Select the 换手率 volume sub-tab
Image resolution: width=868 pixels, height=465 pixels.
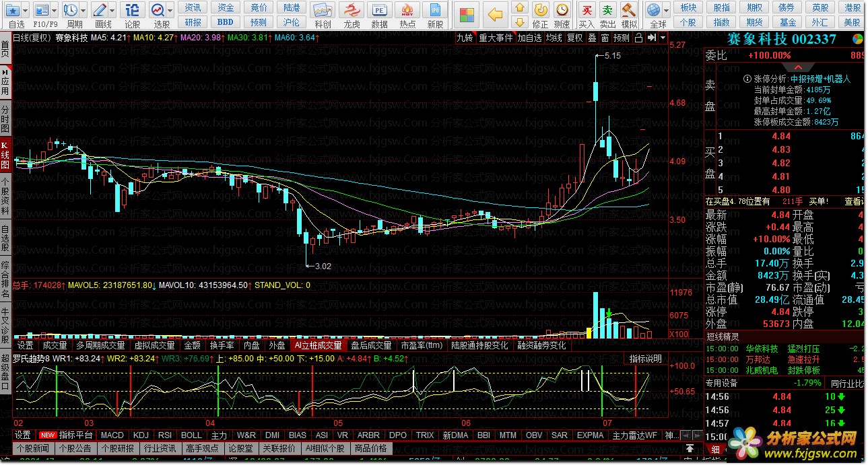(x=222, y=345)
